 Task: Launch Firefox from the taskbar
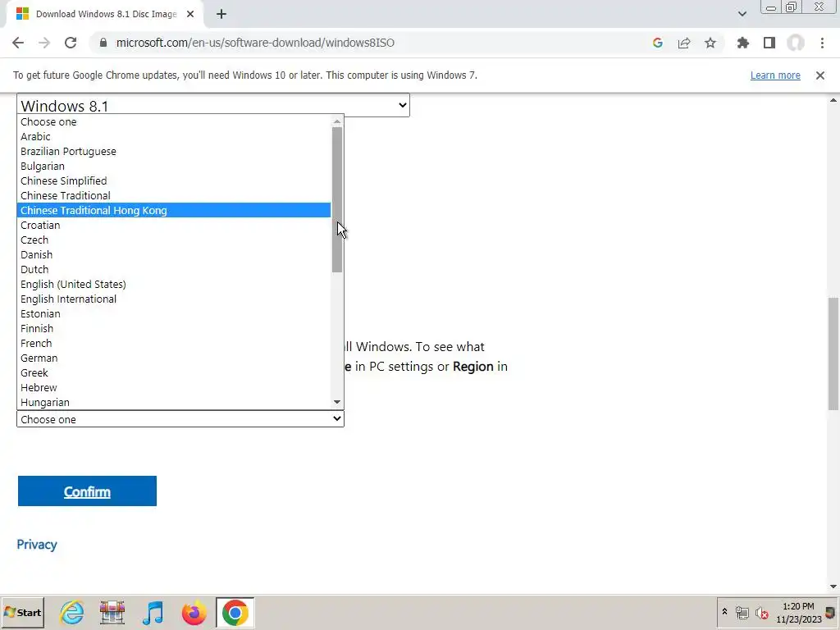coord(194,612)
